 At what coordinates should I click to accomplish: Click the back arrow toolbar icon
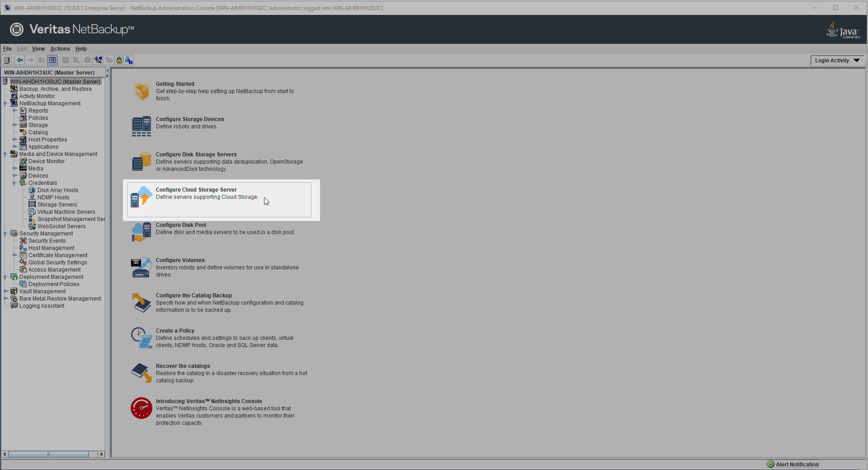[x=20, y=60]
